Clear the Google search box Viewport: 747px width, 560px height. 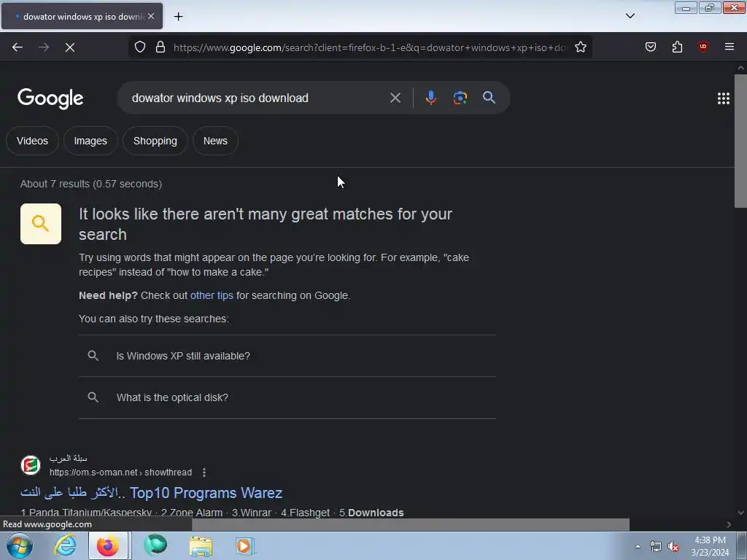[395, 98]
